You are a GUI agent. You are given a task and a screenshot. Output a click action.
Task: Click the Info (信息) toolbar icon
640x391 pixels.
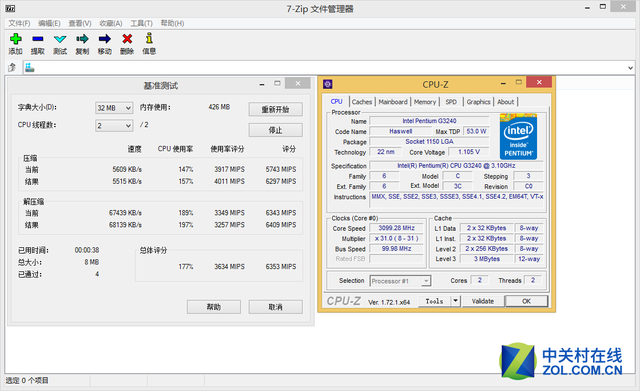(x=149, y=38)
